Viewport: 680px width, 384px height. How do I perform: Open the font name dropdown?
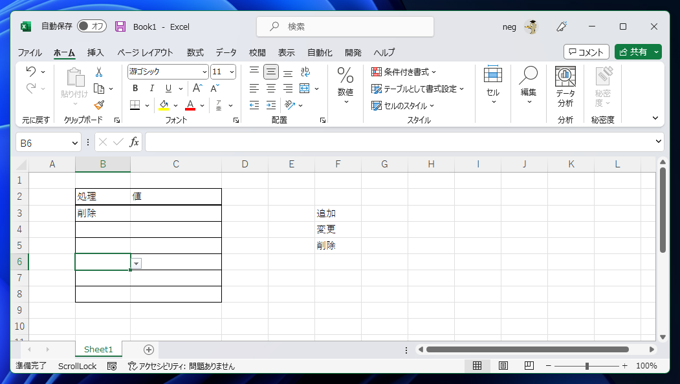click(x=205, y=72)
